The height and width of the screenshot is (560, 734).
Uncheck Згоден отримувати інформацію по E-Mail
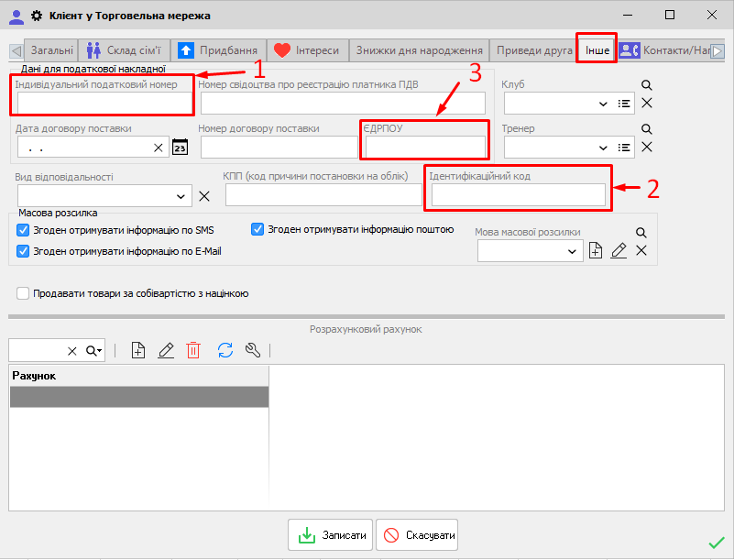click(x=24, y=250)
